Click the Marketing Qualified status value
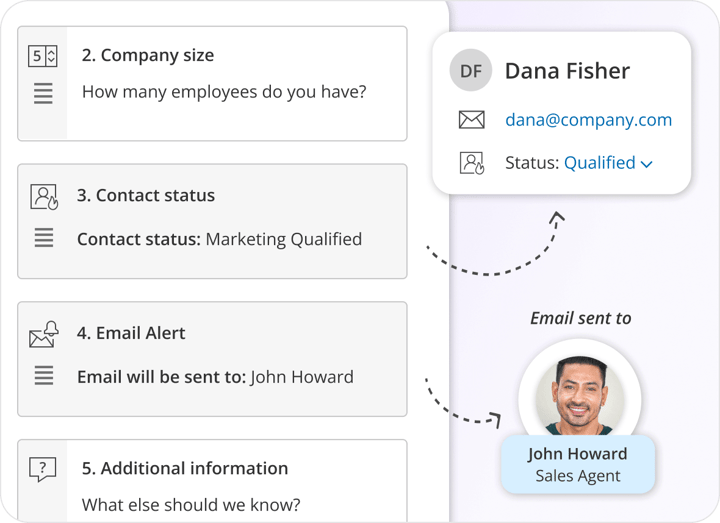720x523 pixels. [283, 240]
